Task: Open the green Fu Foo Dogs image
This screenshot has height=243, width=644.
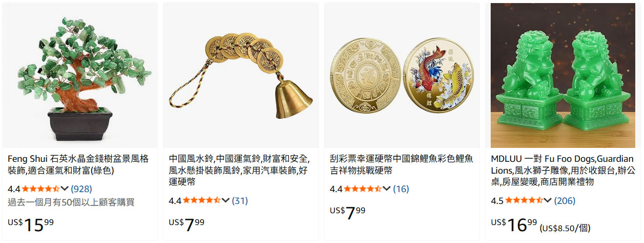Action: pyautogui.click(x=562, y=76)
